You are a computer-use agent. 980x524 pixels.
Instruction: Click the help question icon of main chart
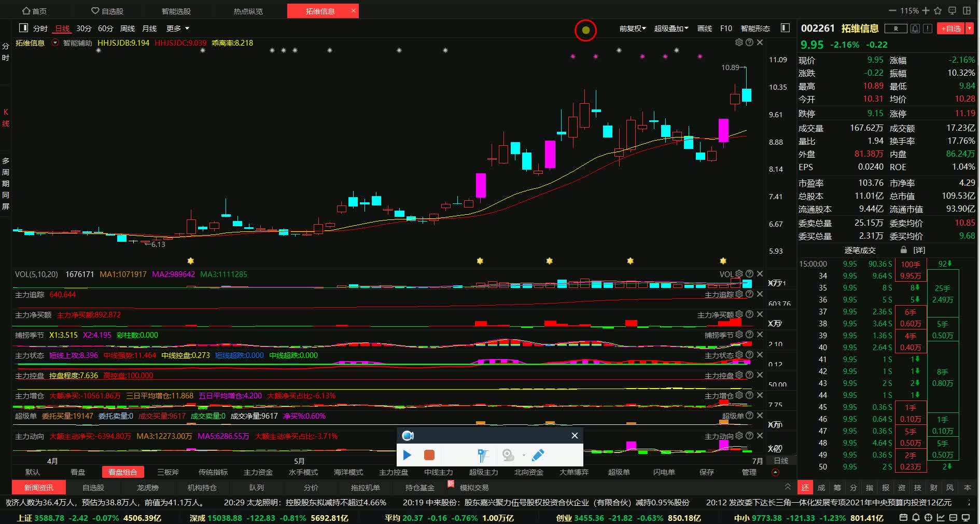[x=749, y=43]
